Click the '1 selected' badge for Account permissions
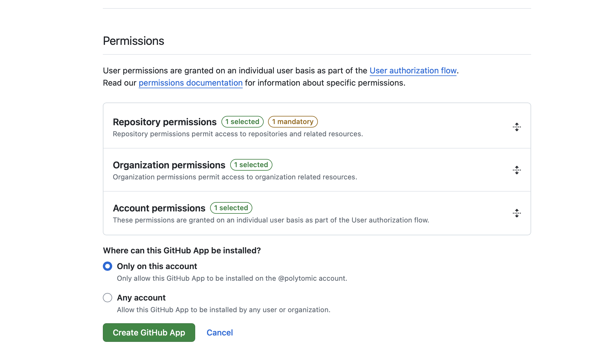Image resolution: width=613 pixels, height=364 pixels. pyautogui.click(x=231, y=208)
